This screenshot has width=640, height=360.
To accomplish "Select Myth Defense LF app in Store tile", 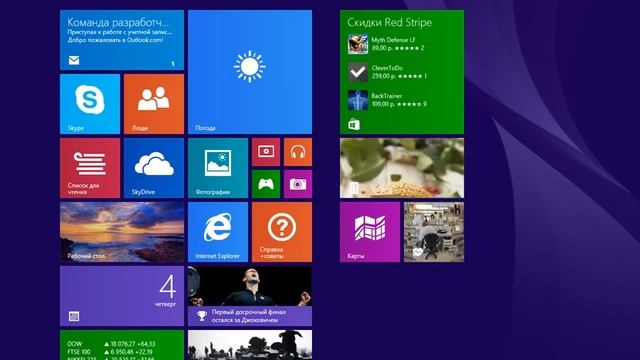I will click(386, 44).
